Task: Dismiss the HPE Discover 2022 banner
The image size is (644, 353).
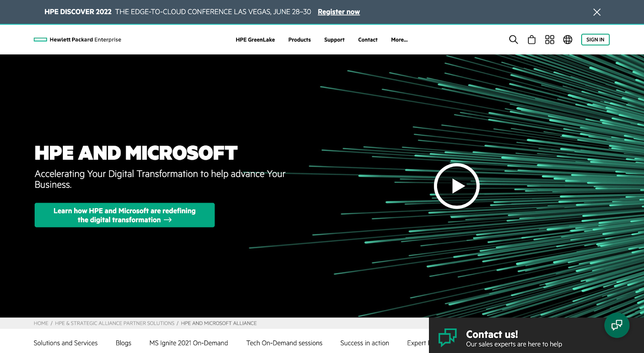Action: (x=597, y=12)
